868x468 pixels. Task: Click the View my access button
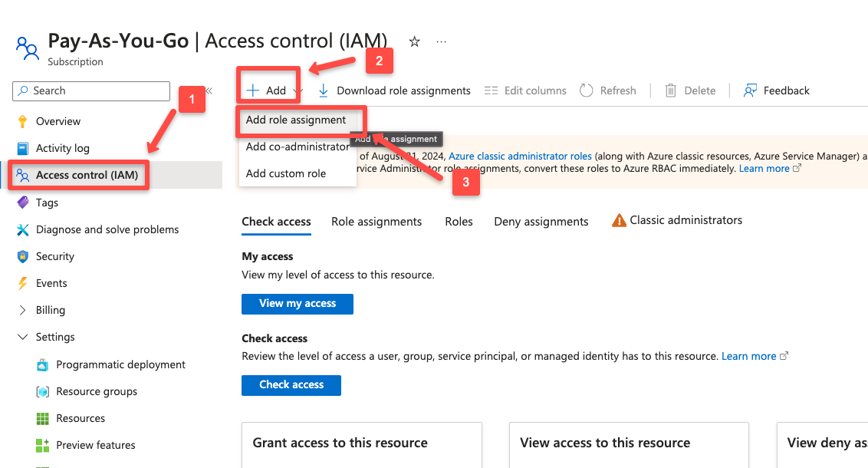point(297,304)
